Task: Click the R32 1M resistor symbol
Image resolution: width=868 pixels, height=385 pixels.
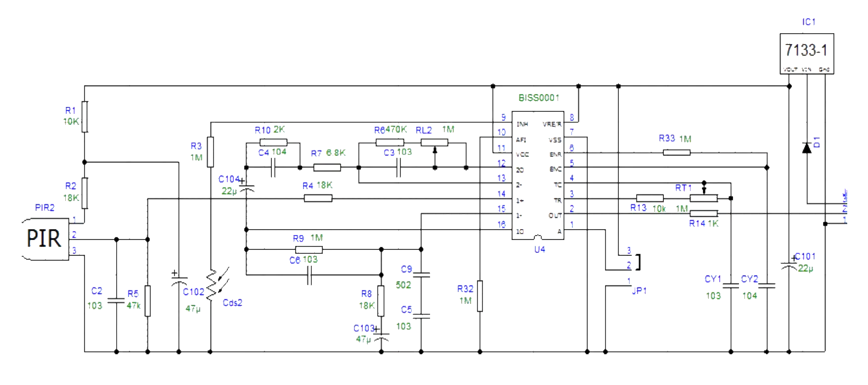Action: [480, 296]
